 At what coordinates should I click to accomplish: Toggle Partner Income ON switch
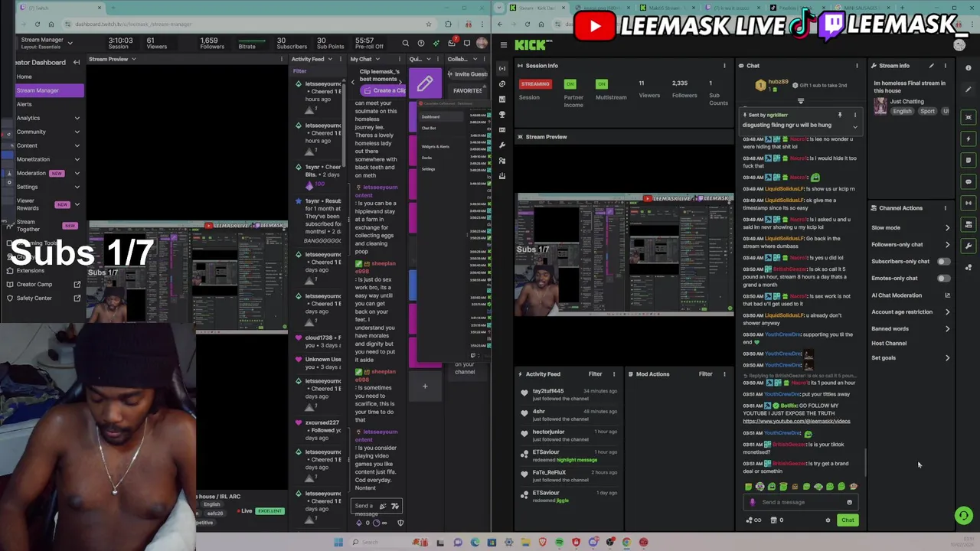[570, 83]
